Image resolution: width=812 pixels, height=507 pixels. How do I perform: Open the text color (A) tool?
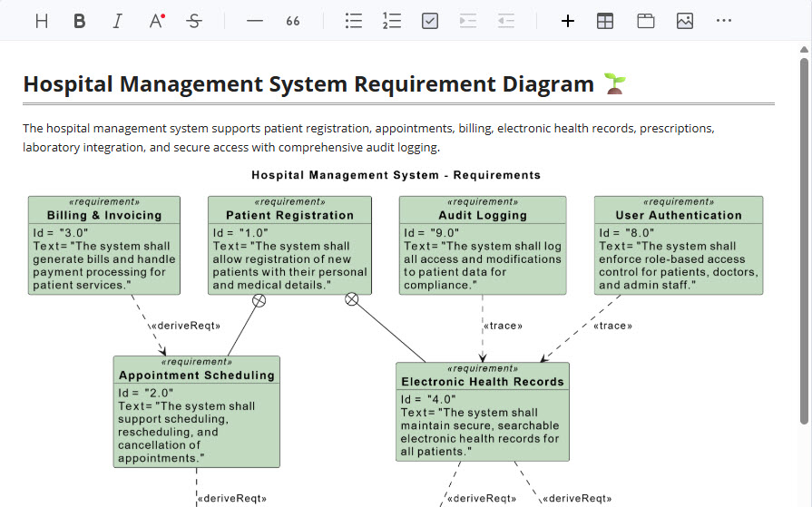click(156, 21)
